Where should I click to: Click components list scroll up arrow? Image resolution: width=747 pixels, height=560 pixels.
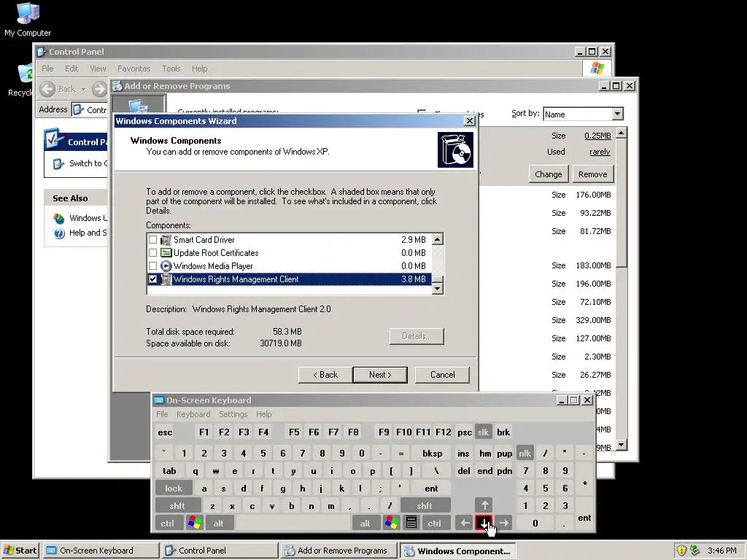click(x=438, y=239)
